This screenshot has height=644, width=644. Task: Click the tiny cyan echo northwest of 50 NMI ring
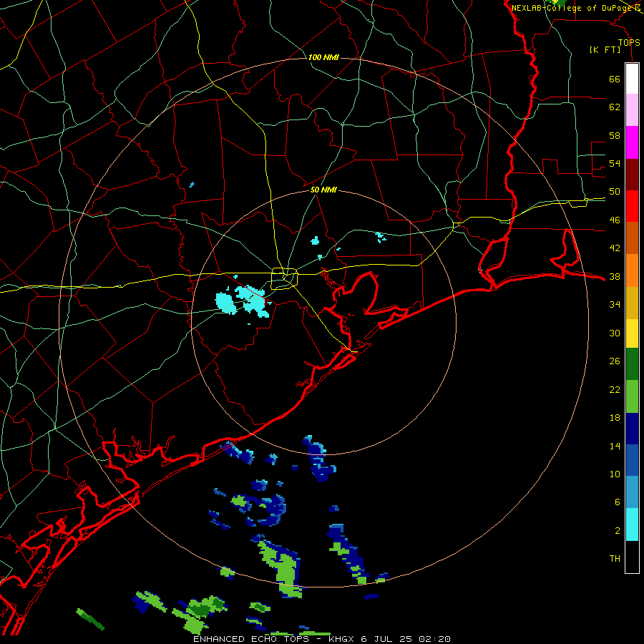pyautogui.click(x=192, y=185)
